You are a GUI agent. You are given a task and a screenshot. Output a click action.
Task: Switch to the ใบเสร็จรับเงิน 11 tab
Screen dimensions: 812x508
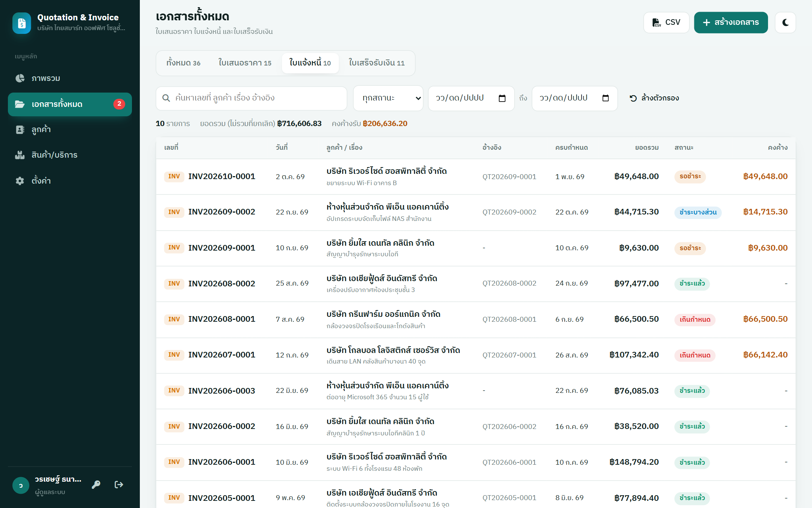[377, 63]
